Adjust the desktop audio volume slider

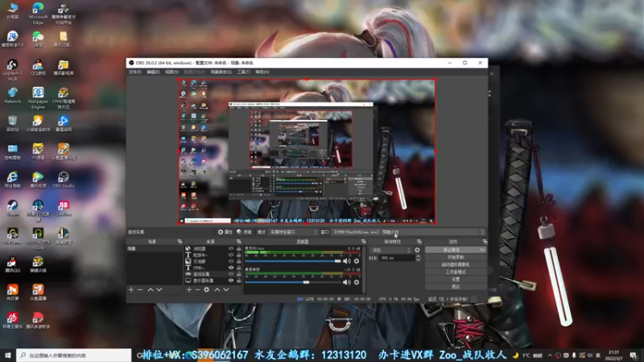(x=293, y=282)
